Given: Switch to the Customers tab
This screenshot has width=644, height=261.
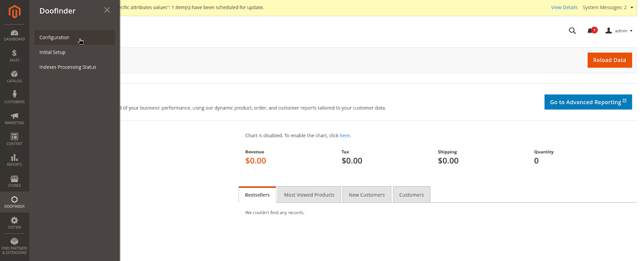Looking at the screenshot, I should 411,195.
